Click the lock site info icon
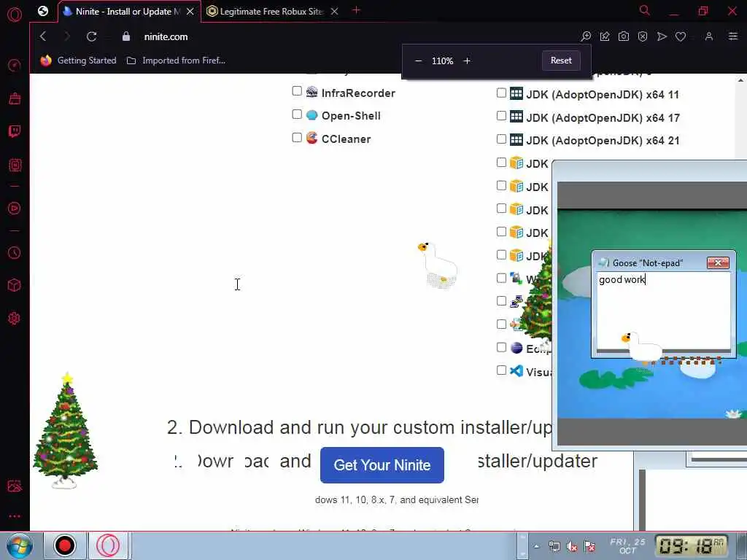Image resolution: width=747 pixels, height=560 pixels. coord(125,36)
